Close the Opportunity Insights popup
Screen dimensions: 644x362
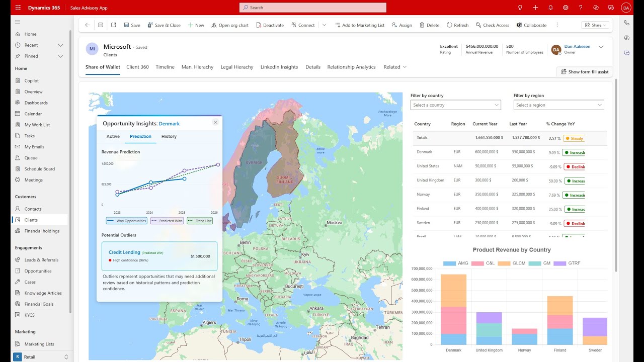point(215,122)
